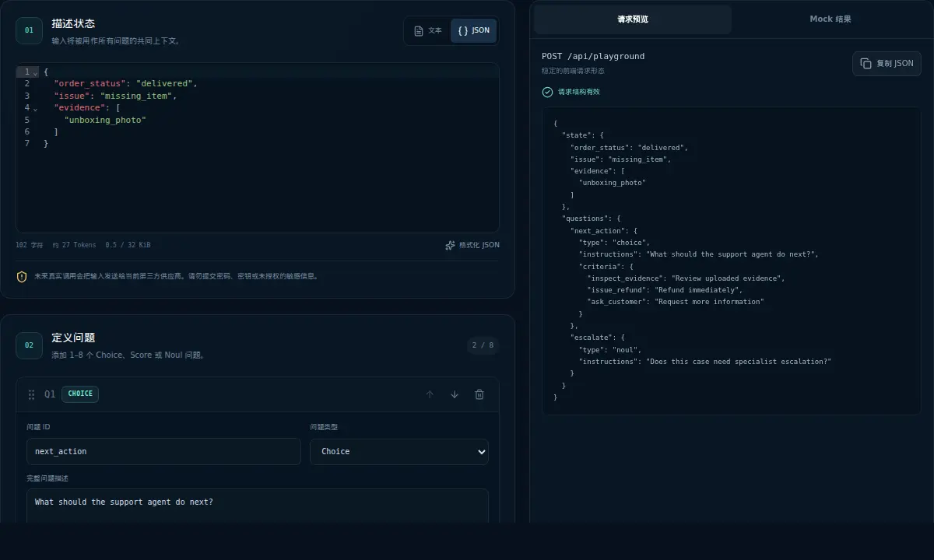This screenshot has width=934, height=560.
Task: Click line 3 "issue" in the editor
Action: [x=72, y=96]
